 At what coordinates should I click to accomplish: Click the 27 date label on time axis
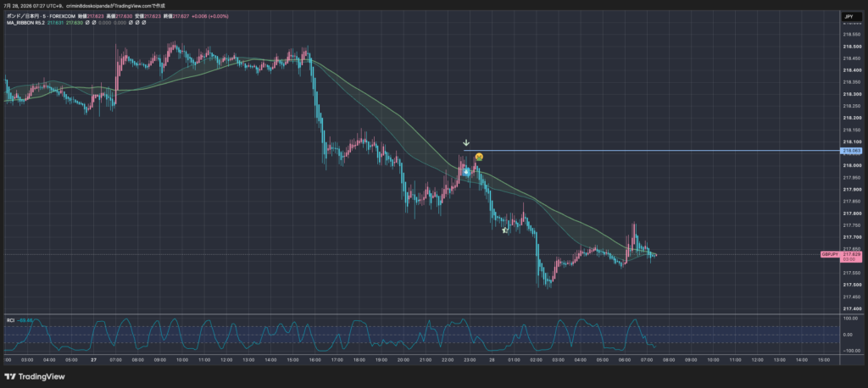point(93,360)
